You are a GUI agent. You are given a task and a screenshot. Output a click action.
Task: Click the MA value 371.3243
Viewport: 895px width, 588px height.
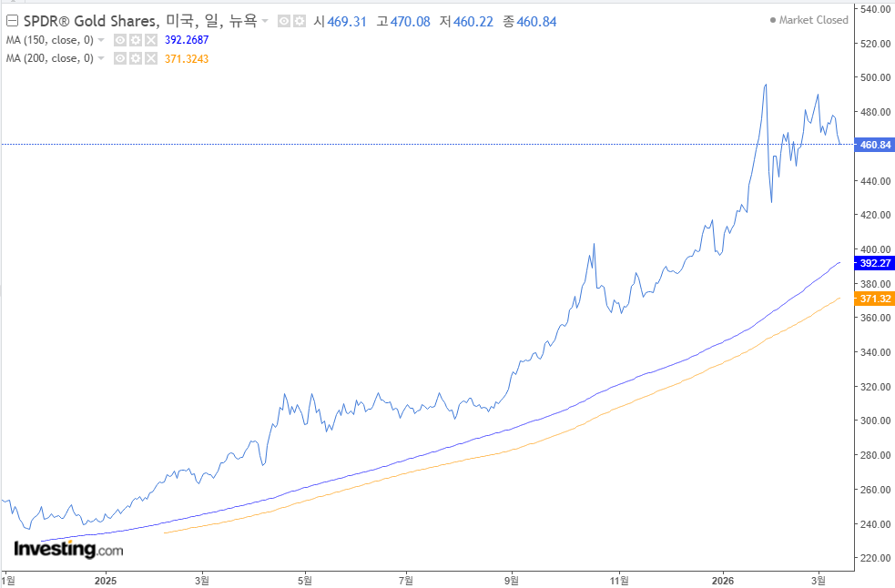tap(187, 59)
